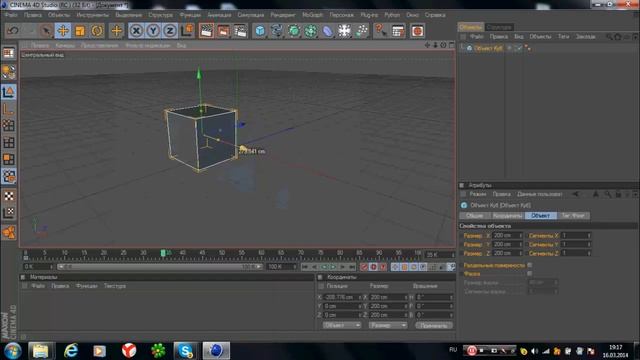Open the Объект dropdown in Coordinates panel
The image size is (640, 360).
point(342,325)
